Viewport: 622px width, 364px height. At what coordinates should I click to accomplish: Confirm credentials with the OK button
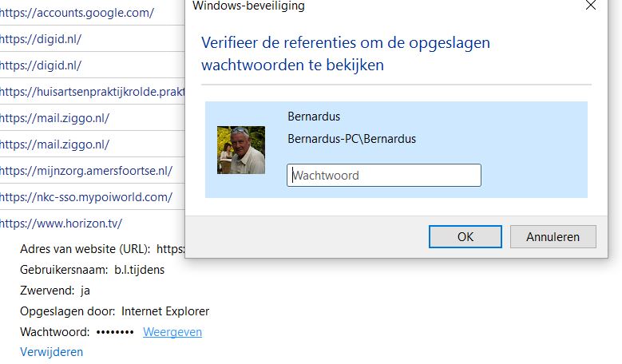coord(465,237)
